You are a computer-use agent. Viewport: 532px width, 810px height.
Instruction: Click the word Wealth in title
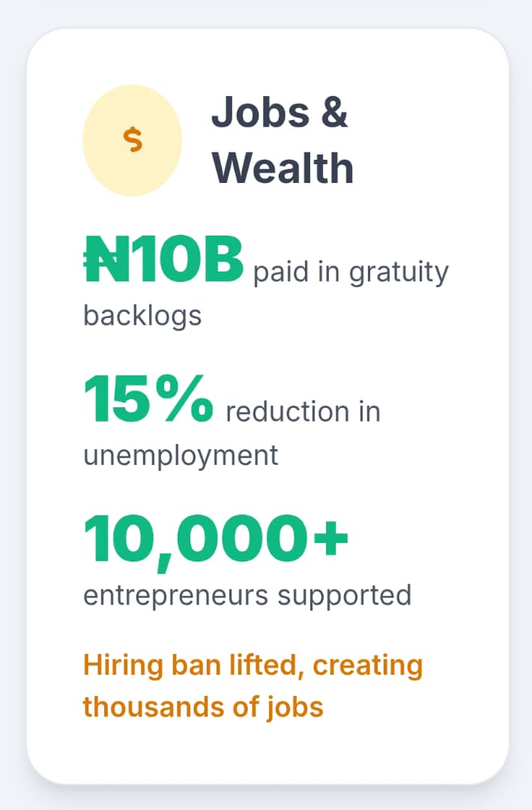pyautogui.click(x=282, y=168)
